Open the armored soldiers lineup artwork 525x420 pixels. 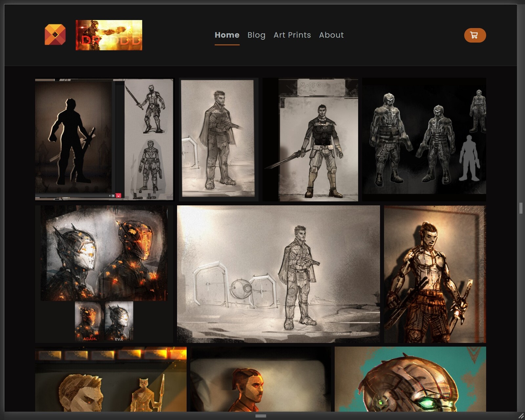[x=424, y=139]
